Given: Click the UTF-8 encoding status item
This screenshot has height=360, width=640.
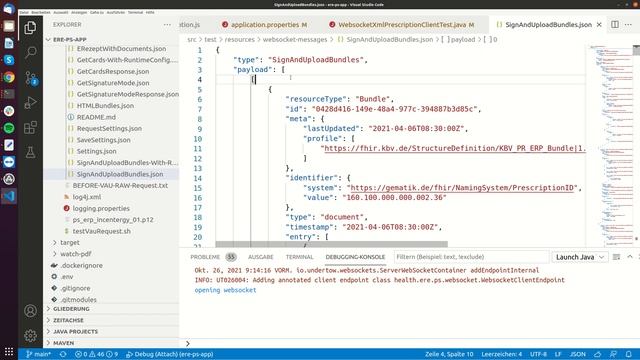Looking at the screenshot, I should pos(538,354).
